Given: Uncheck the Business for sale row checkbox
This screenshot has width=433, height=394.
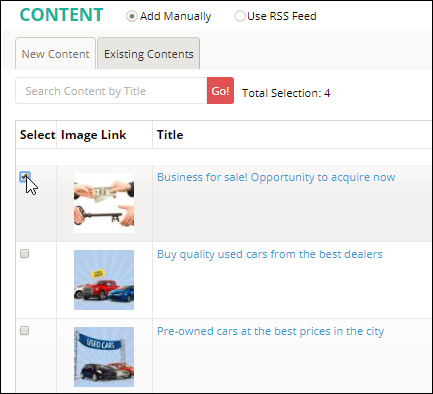Looking at the screenshot, I should (25, 177).
